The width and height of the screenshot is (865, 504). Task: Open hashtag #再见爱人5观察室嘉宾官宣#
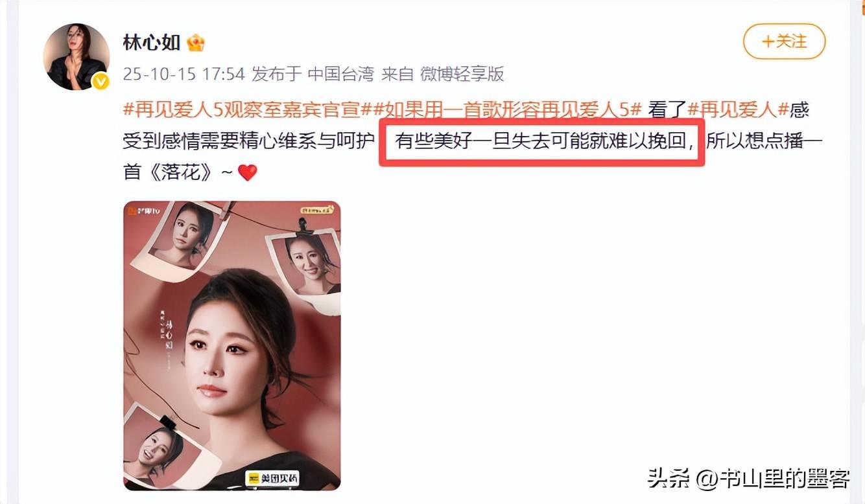[241, 109]
